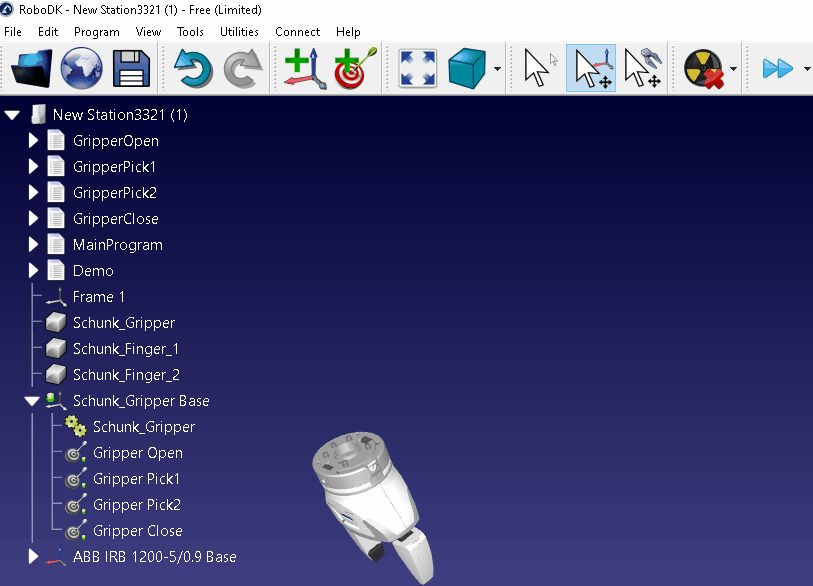Screen dimensions: 813x586
Task: Open the Help menu
Action: (x=348, y=32)
